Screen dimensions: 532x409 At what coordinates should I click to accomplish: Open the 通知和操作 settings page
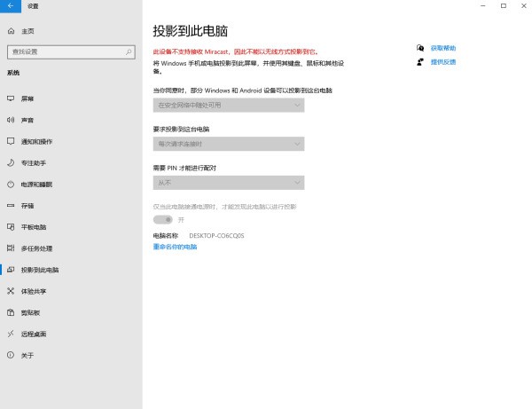(x=71, y=141)
